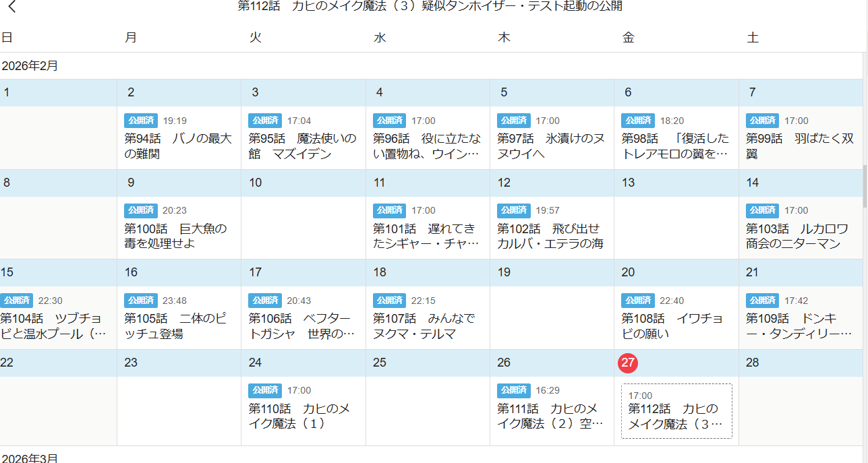This screenshot has height=463, width=868.
Task: Open episode 第107話 みんなでヌクマ・テルマ
Action: (x=426, y=326)
